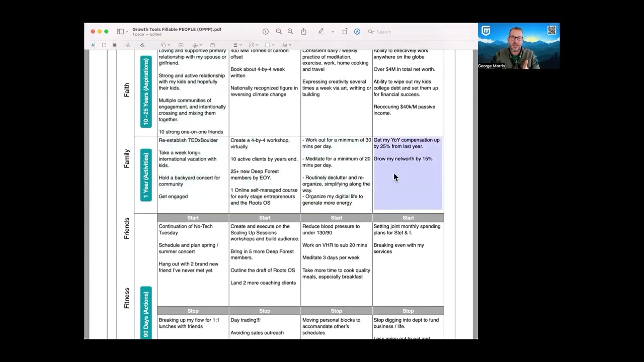
Task: Click 'Create a 4-by-4 workshop, virtually' text
Action: [x=260, y=143]
